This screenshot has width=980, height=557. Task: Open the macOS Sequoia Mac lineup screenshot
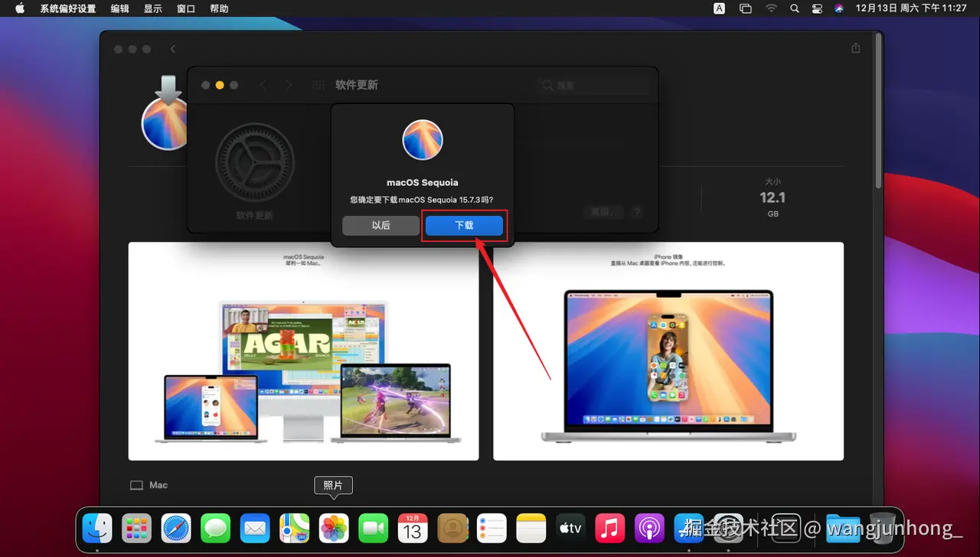(304, 351)
